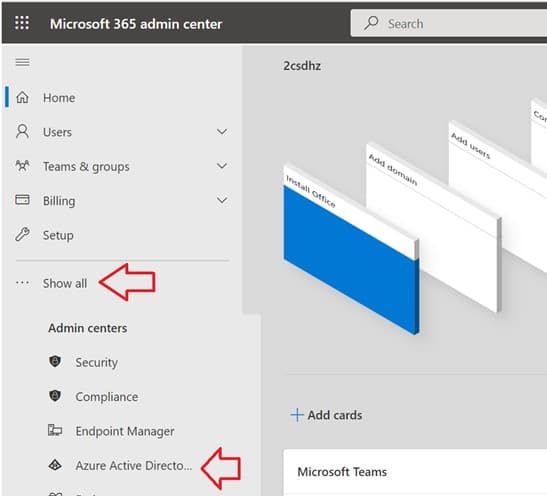This screenshot has height=497, width=547.
Task: Click the Compliance shield icon
Action: click(x=55, y=396)
